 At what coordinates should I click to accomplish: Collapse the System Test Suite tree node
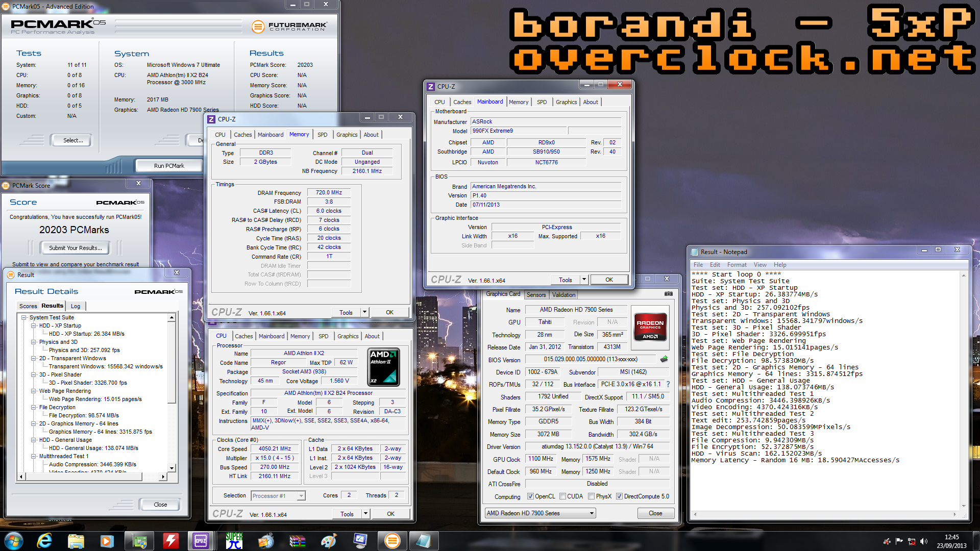[24, 317]
